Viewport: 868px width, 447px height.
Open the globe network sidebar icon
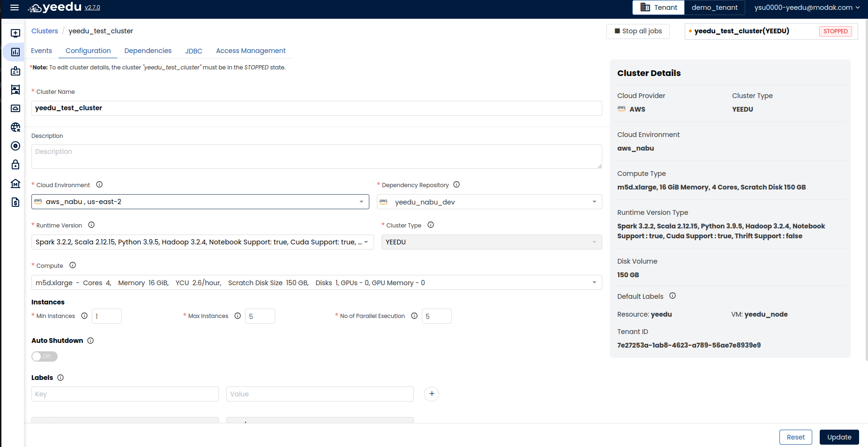click(x=15, y=127)
